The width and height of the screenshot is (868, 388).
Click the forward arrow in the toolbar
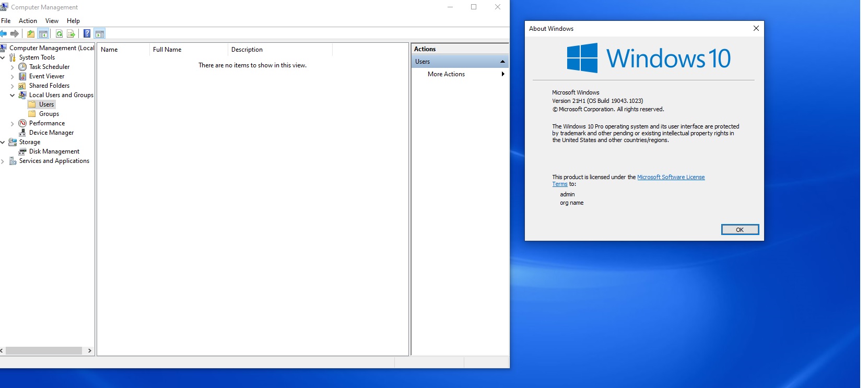tap(15, 34)
